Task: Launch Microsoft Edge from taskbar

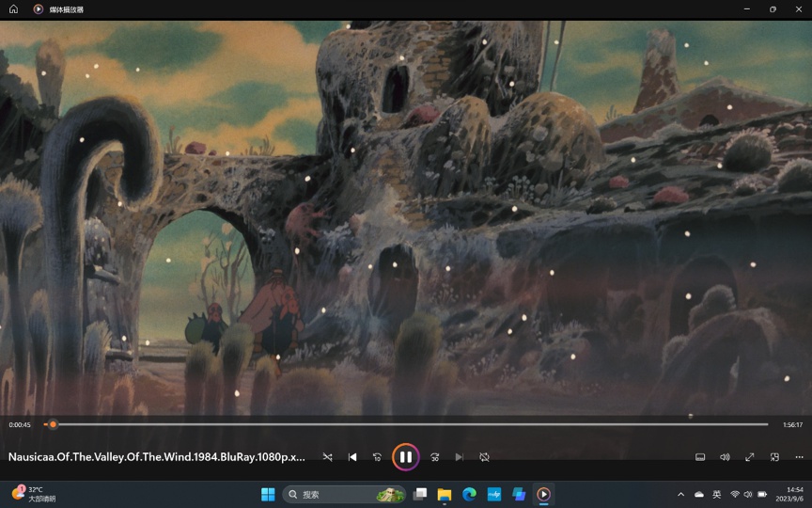Action: pos(469,495)
